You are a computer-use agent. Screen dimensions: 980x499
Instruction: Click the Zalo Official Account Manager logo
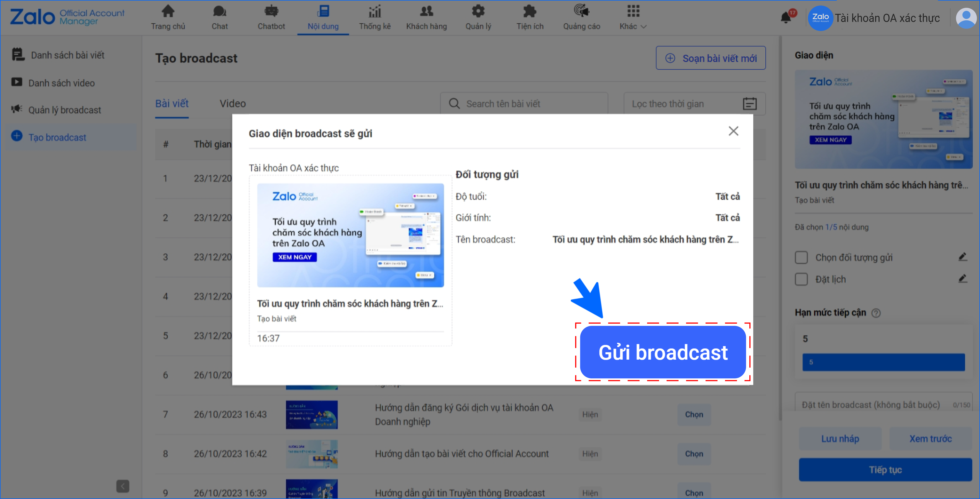[x=67, y=17]
